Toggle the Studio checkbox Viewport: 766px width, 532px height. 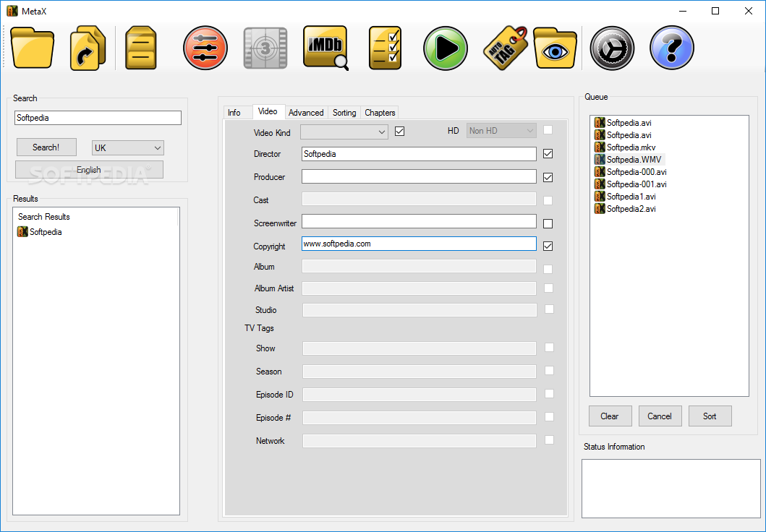(549, 309)
